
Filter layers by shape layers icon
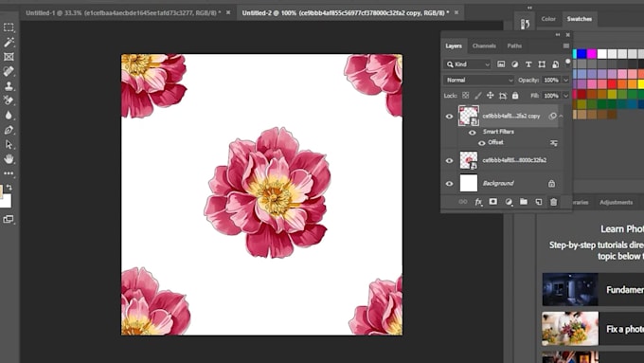point(542,64)
